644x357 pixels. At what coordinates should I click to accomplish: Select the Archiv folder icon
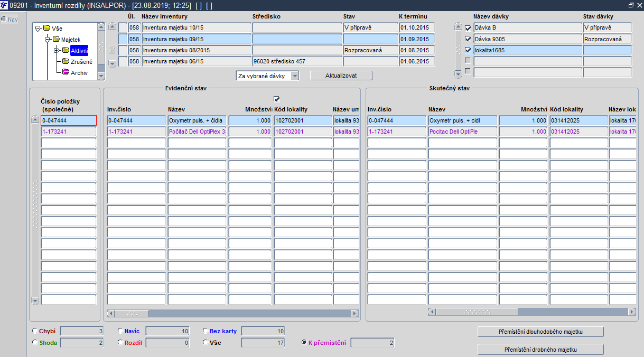click(66, 72)
